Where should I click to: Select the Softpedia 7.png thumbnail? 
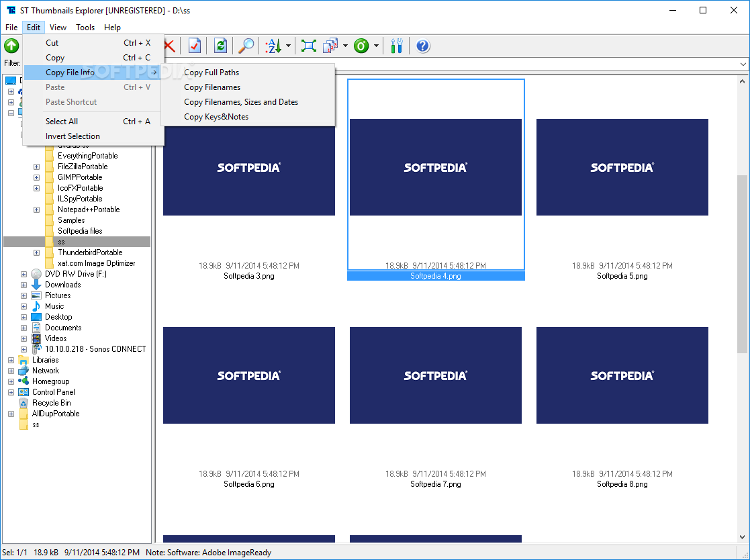435,375
